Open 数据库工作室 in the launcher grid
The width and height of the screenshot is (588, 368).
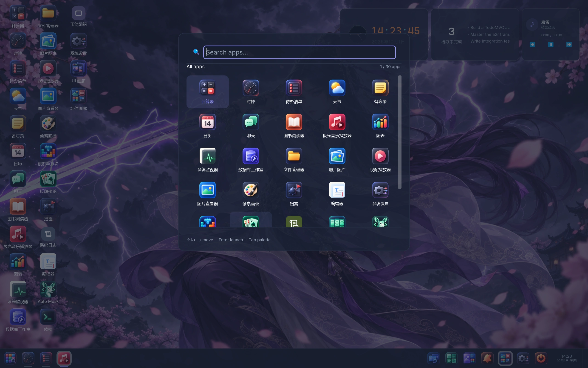(251, 160)
